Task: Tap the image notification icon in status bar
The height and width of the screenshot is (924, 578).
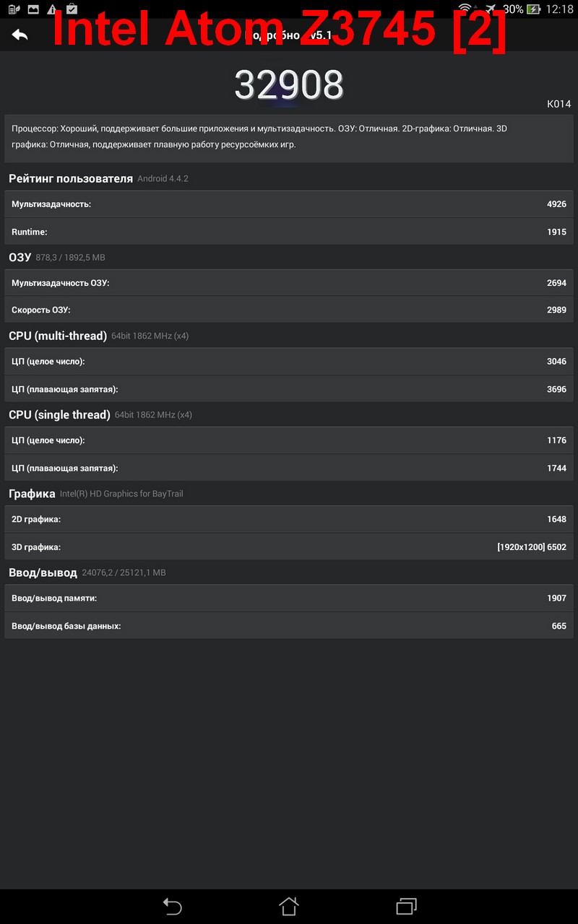Action: (x=33, y=9)
